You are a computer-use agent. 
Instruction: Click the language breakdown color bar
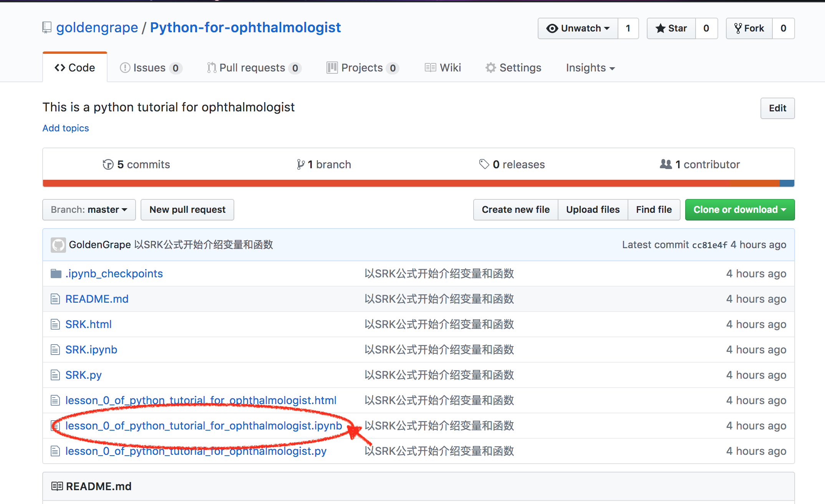(x=418, y=183)
